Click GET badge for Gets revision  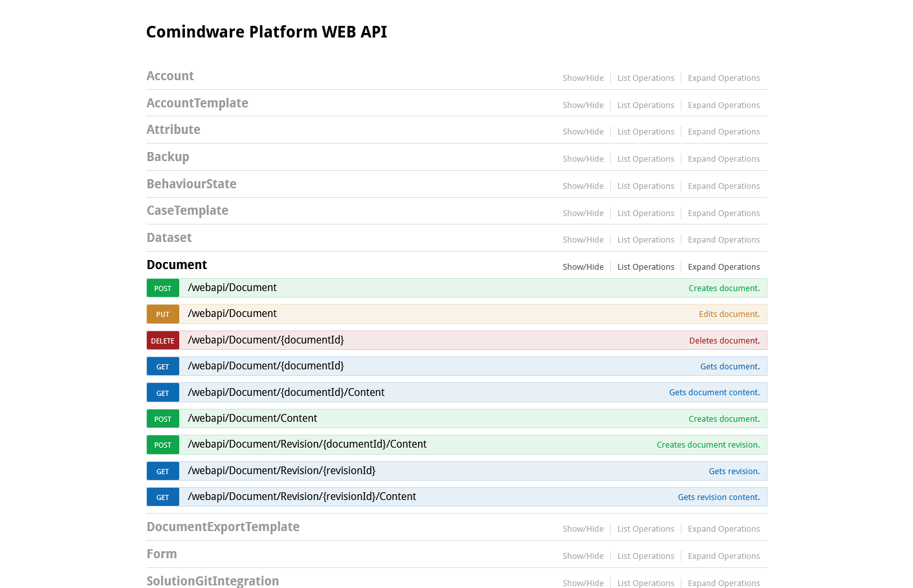click(x=163, y=472)
